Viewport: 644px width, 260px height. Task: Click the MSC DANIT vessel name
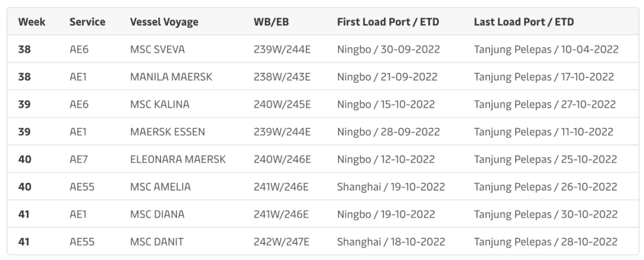(157, 242)
